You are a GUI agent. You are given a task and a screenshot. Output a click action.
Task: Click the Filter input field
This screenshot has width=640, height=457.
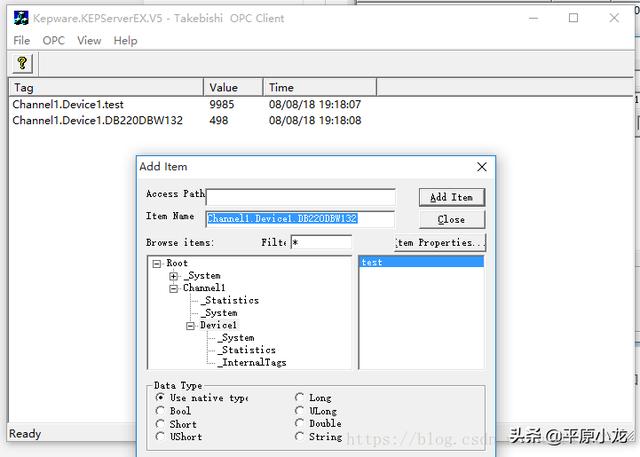(x=321, y=242)
